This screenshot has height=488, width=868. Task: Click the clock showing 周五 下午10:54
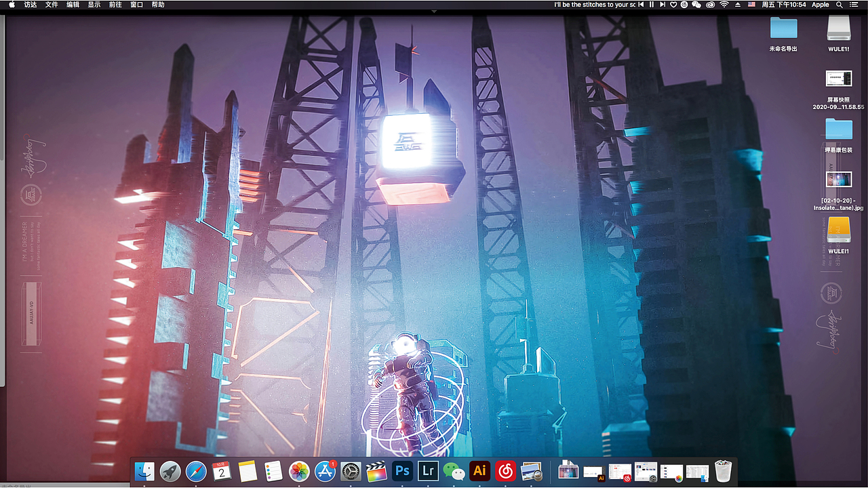(784, 5)
